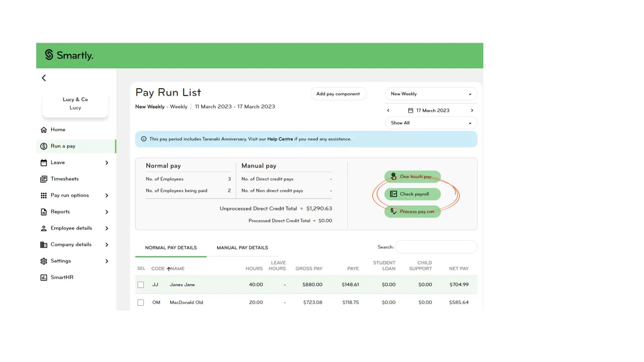This screenshot has width=644, height=362.
Task: Open Home in the sidebar
Action: coord(76,130)
